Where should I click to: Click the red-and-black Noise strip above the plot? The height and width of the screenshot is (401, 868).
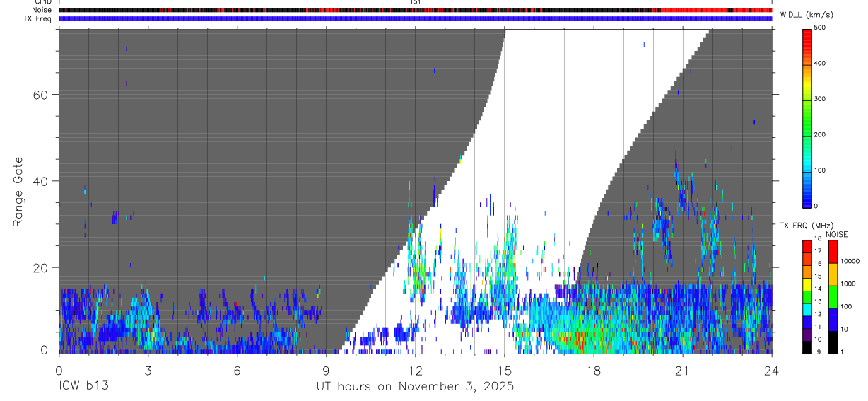pos(416,10)
